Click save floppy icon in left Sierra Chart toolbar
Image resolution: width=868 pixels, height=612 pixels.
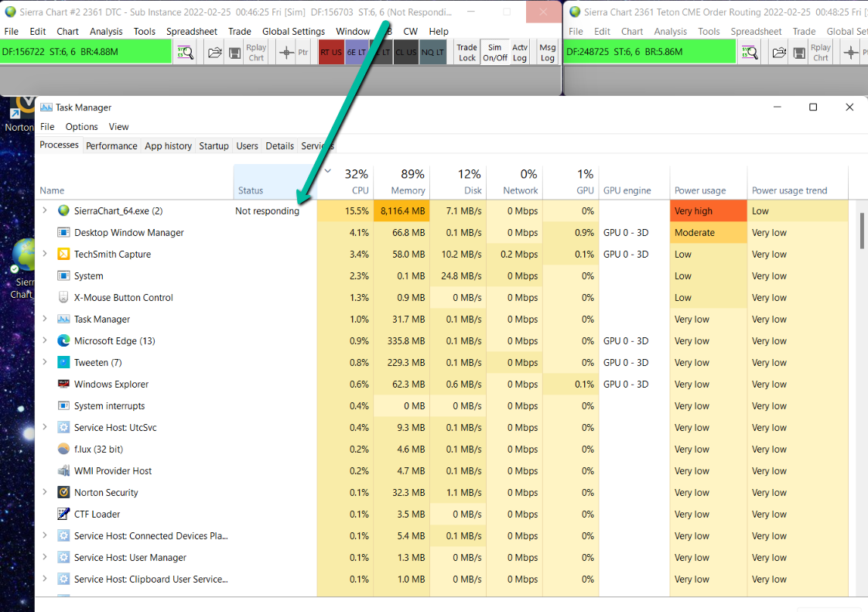coord(234,53)
